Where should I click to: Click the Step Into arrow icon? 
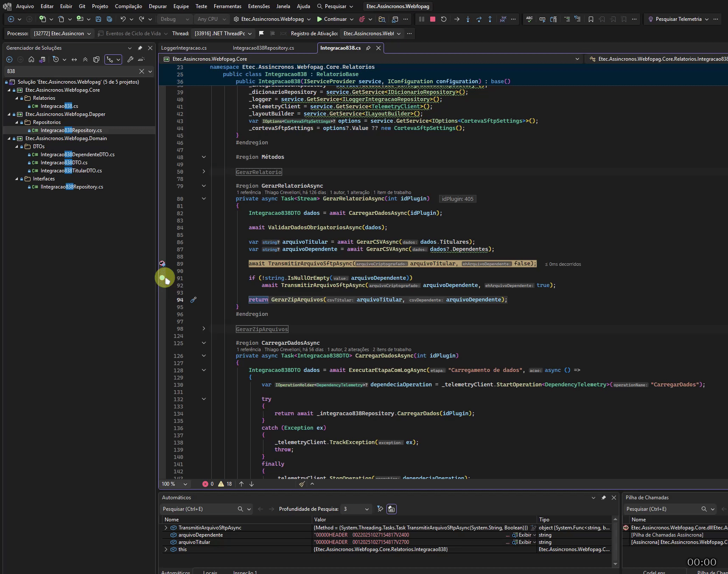click(468, 19)
